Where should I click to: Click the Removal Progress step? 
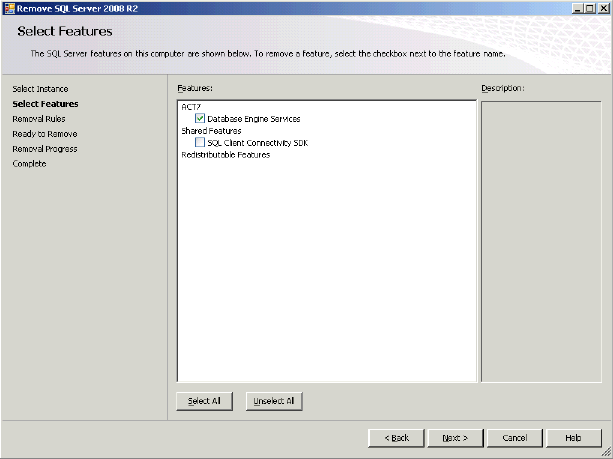[x=45, y=149]
